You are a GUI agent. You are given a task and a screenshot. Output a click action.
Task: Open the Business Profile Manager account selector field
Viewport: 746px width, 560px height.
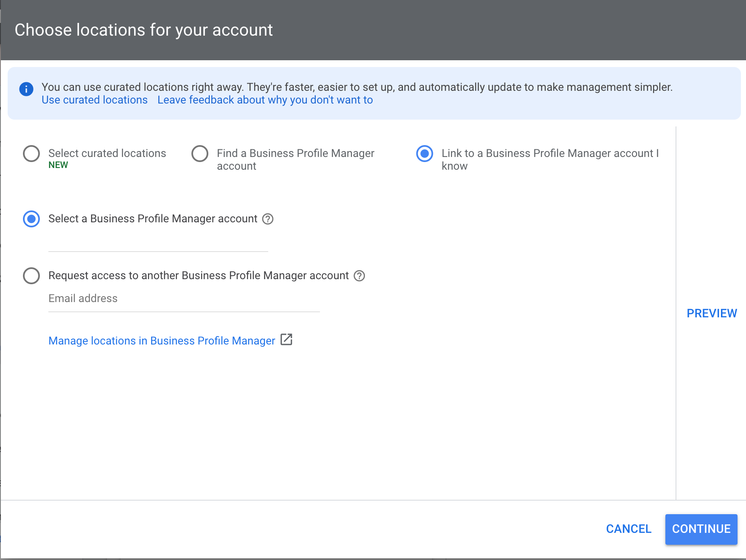click(x=158, y=243)
